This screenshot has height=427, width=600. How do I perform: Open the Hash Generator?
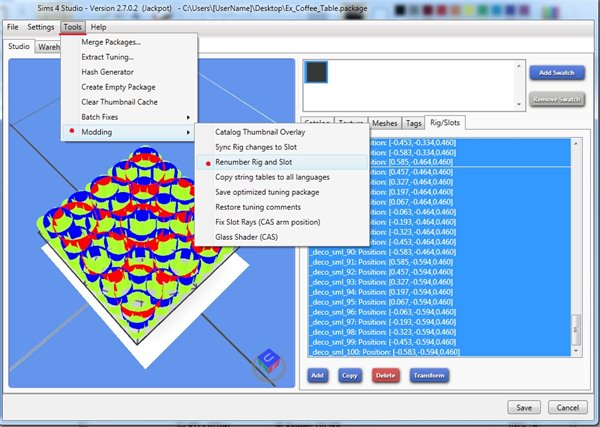(107, 71)
